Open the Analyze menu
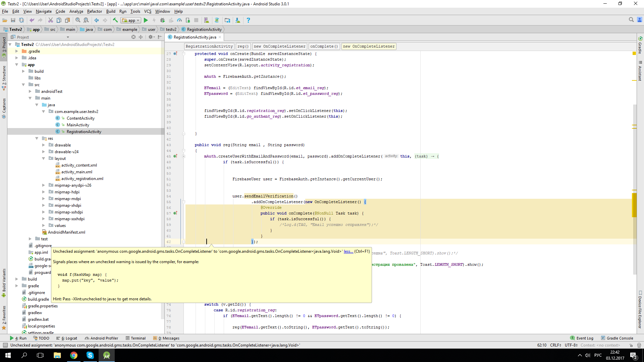This screenshot has width=644, height=362. [x=76, y=11]
